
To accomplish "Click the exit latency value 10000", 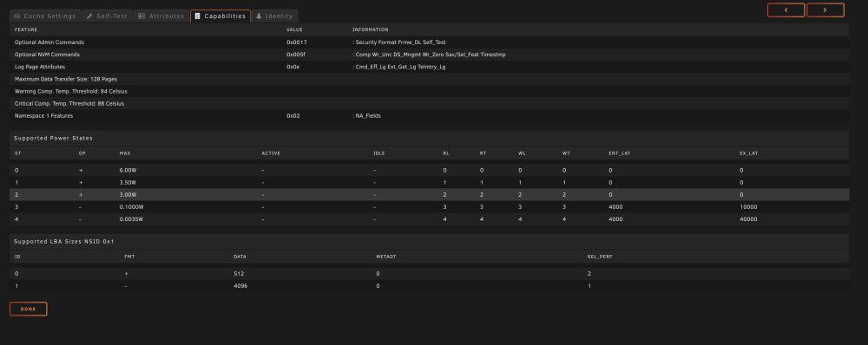I will click(748, 207).
